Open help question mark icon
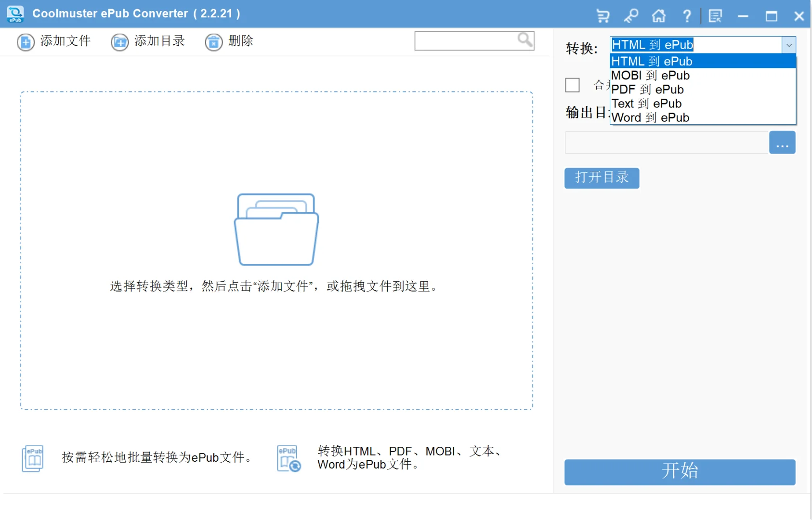The image size is (812, 520). tap(687, 16)
